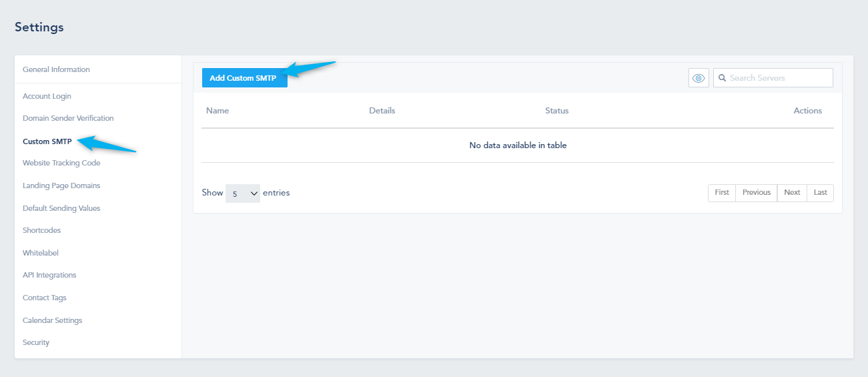
Task: Go to Account Login settings
Action: 47,96
